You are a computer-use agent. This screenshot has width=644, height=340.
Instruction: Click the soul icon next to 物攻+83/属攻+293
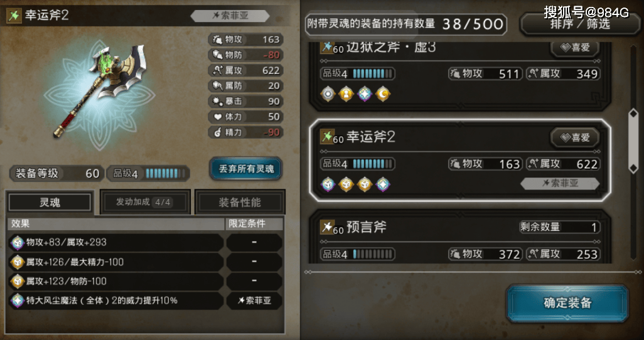[x=18, y=242]
